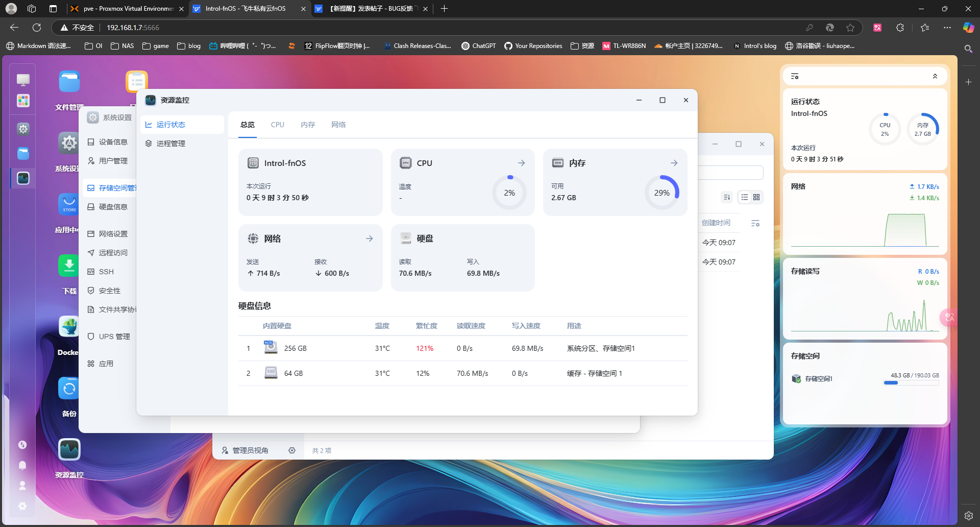Switch to the CPU tab
The height and width of the screenshot is (527, 980).
click(x=278, y=125)
